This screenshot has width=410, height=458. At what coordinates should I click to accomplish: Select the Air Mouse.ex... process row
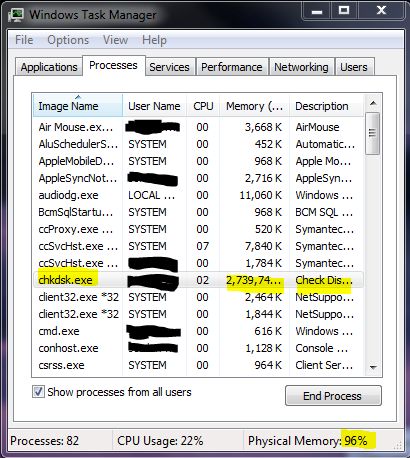pos(198,127)
